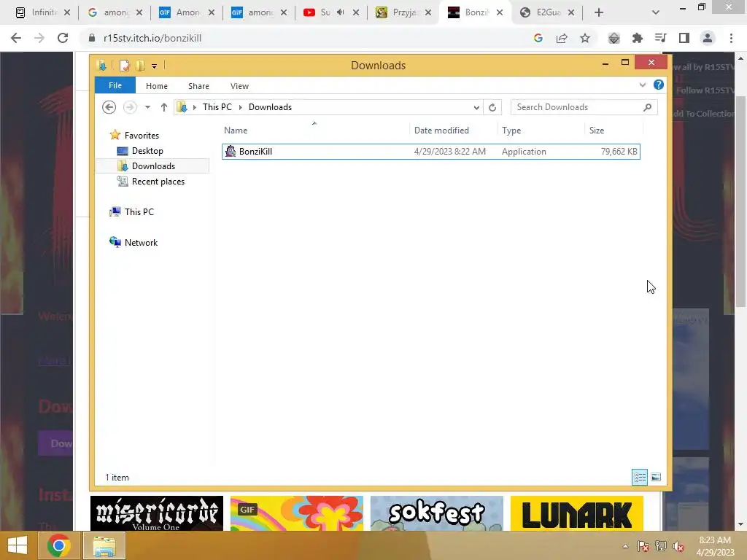This screenshot has height=560, width=747.
Task: Open Desktop in navigation pane
Action: [x=147, y=151]
